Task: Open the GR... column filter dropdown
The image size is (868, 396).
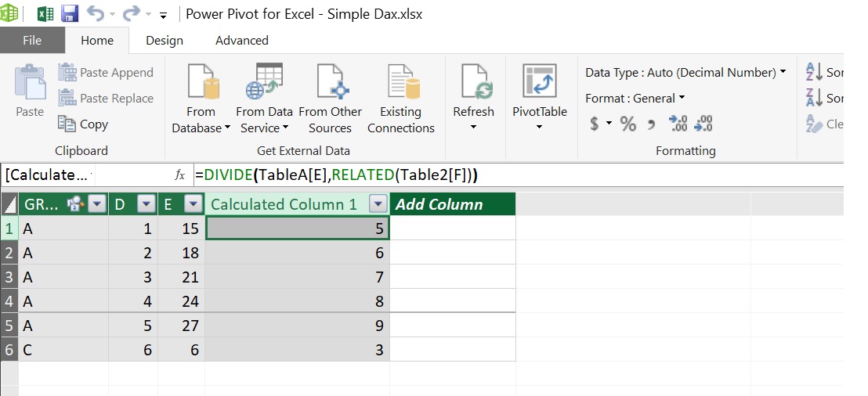Action: 97,204
